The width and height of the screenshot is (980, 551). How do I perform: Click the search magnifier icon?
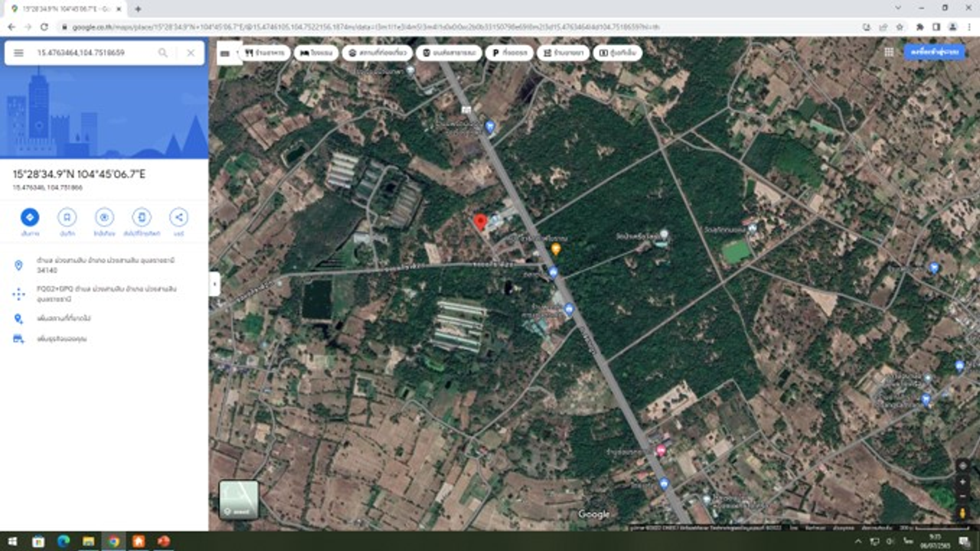tap(163, 53)
